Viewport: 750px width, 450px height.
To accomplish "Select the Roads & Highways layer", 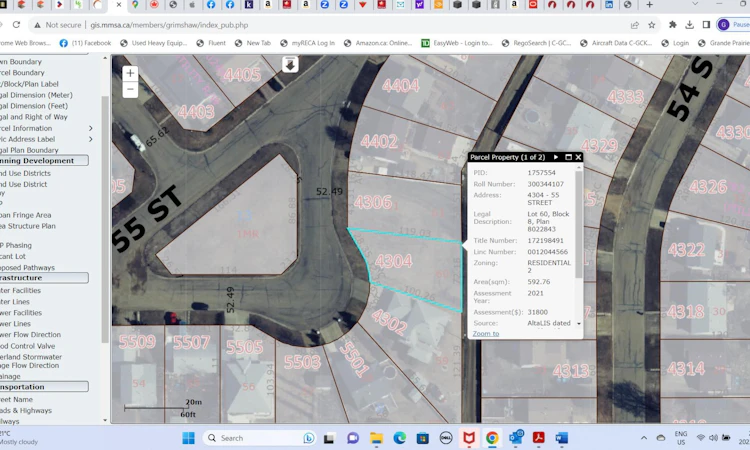I will click(26, 411).
